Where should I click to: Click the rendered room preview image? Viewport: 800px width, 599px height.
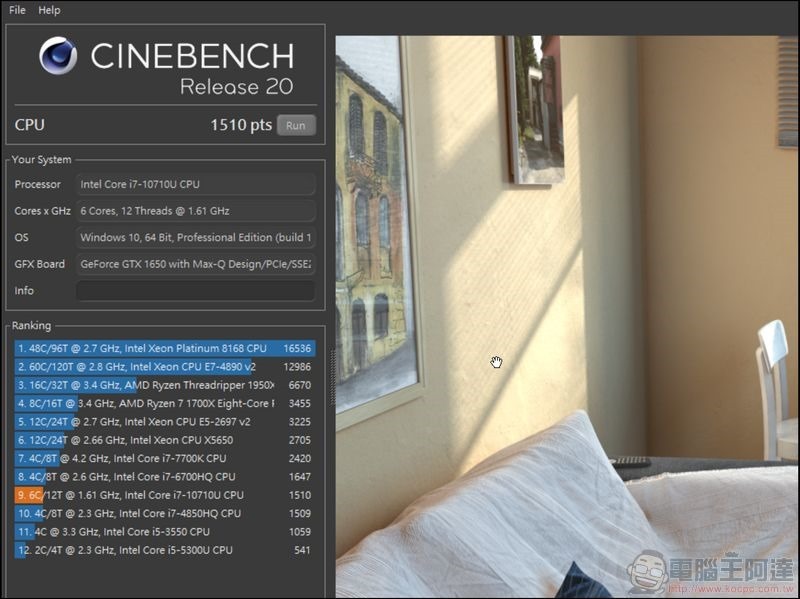coord(567,316)
